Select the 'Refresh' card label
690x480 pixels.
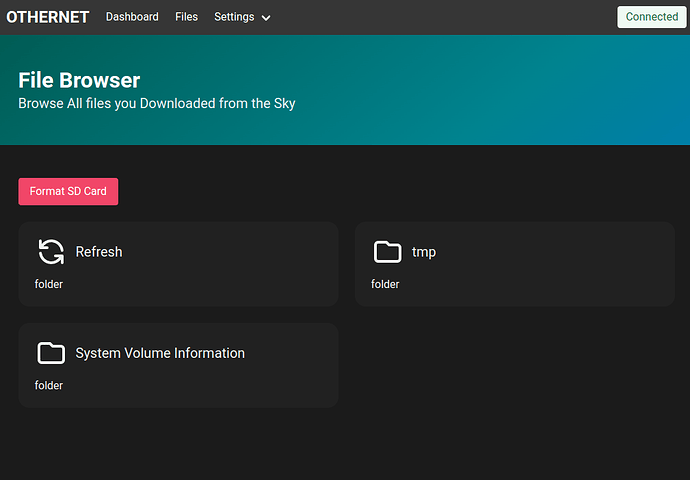[99, 252]
